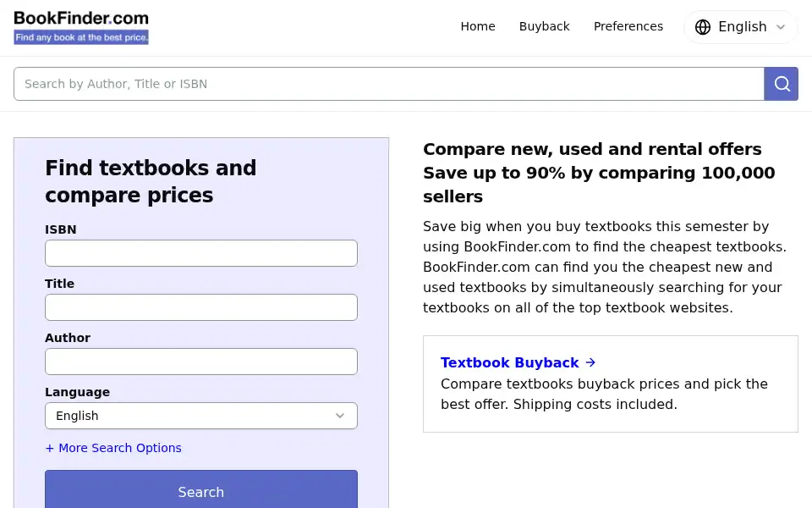Click the Title input field
This screenshot has height=508, width=812.
pos(201,307)
